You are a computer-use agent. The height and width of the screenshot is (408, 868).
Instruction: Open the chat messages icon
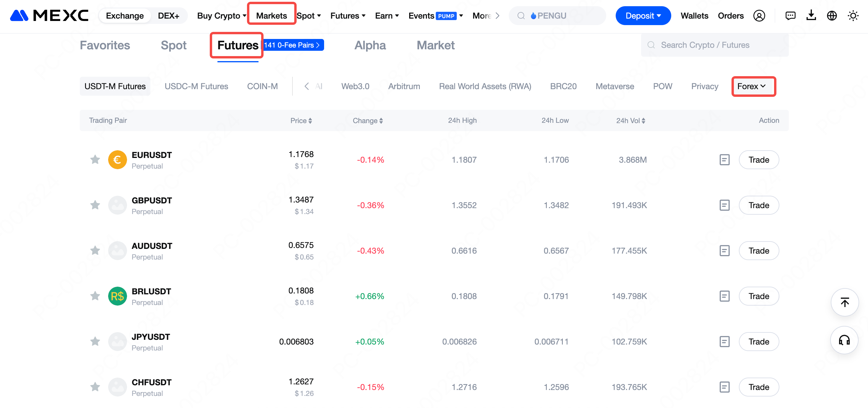[x=790, y=16]
